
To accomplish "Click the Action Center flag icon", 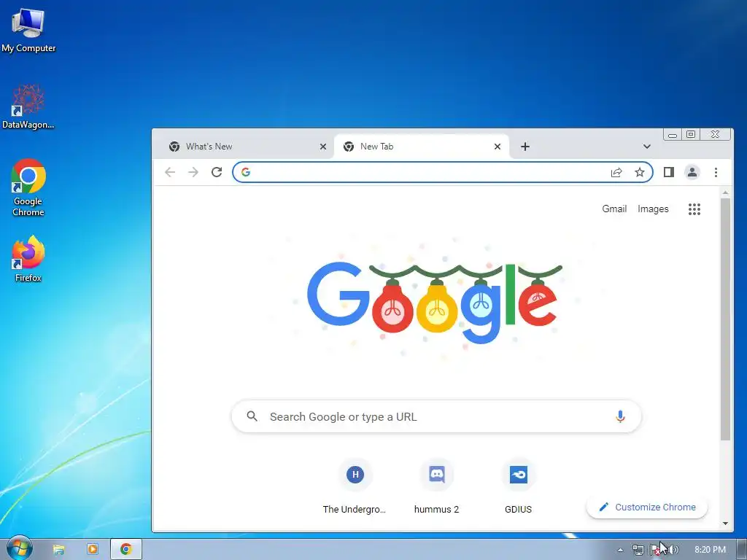I will pyautogui.click(x=655, y=550).
